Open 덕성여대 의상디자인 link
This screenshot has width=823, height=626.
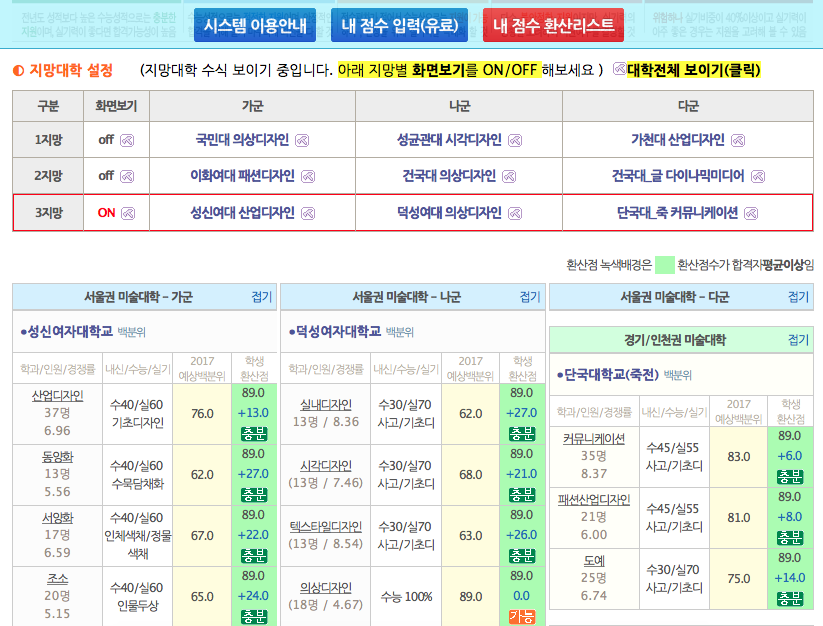[x=449, y=213]
